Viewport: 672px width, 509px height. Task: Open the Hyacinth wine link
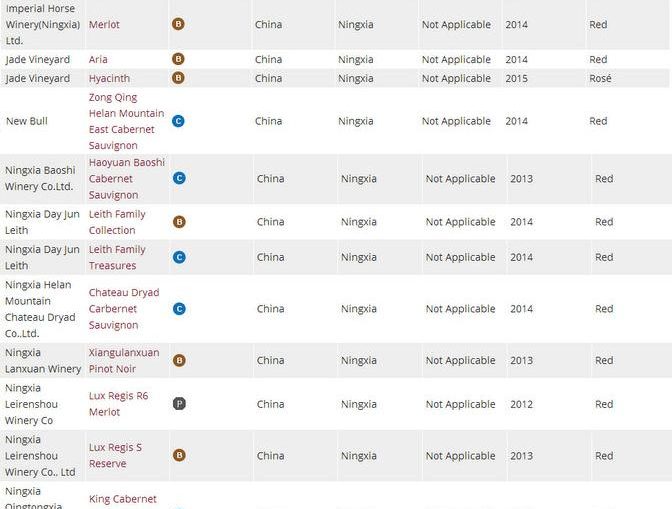(x=109, y=78)
